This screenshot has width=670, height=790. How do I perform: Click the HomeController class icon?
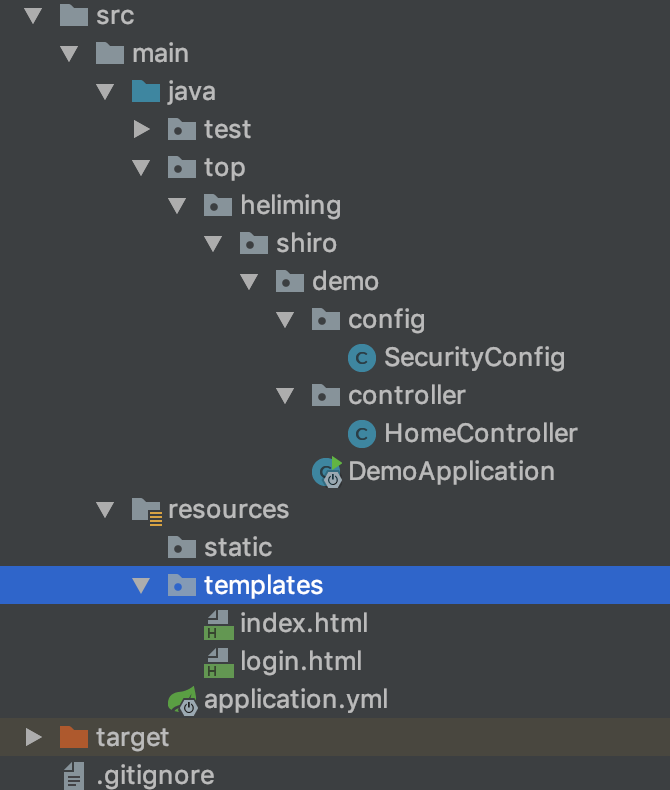pyautogui.click(x=362, y=434)
